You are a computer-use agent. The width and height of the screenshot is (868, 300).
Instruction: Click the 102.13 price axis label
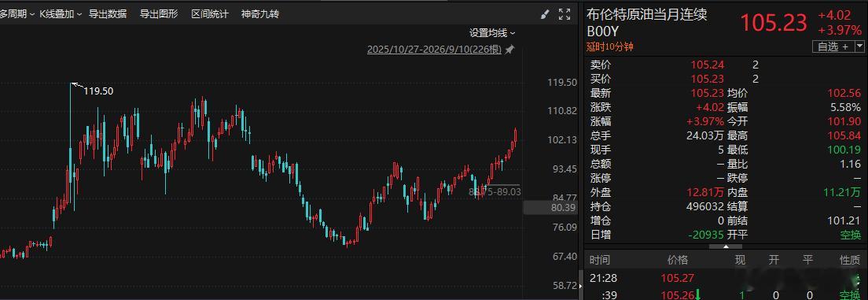pos(562,139)
